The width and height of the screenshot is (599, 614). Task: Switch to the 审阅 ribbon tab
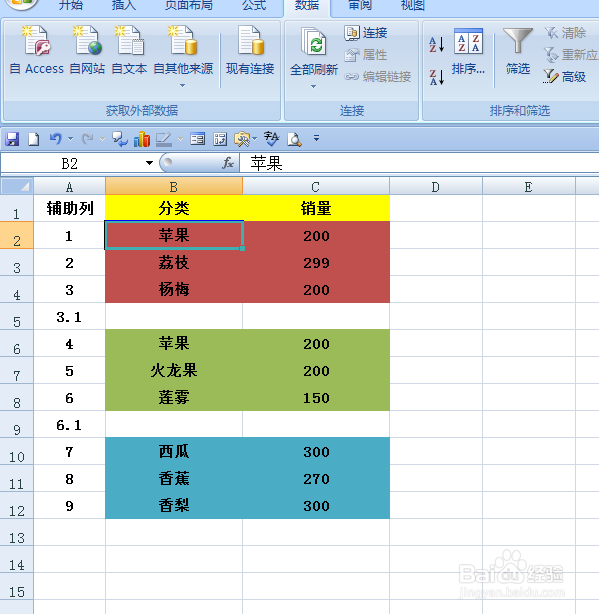360,5
